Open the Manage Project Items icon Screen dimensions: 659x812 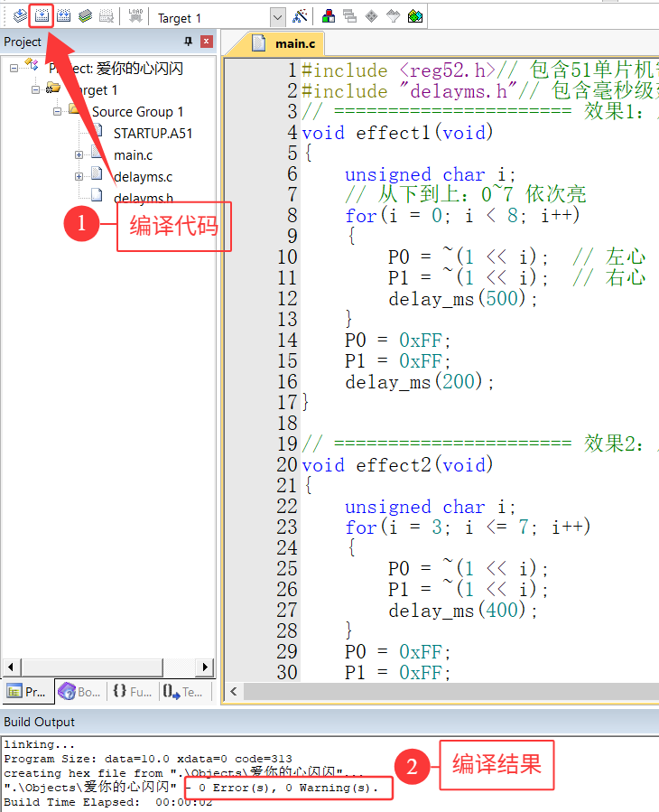tap(329, 16)
